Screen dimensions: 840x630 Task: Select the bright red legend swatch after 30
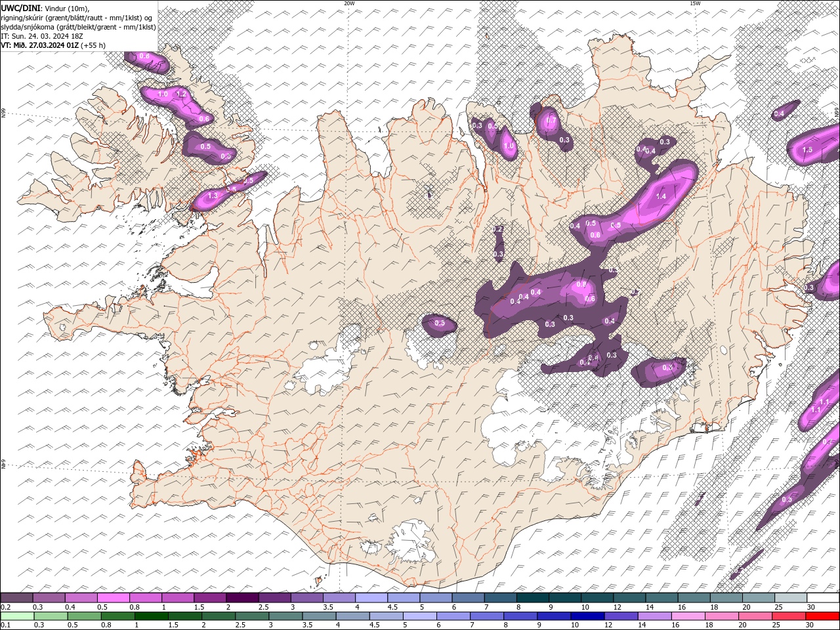click(822, 616)
